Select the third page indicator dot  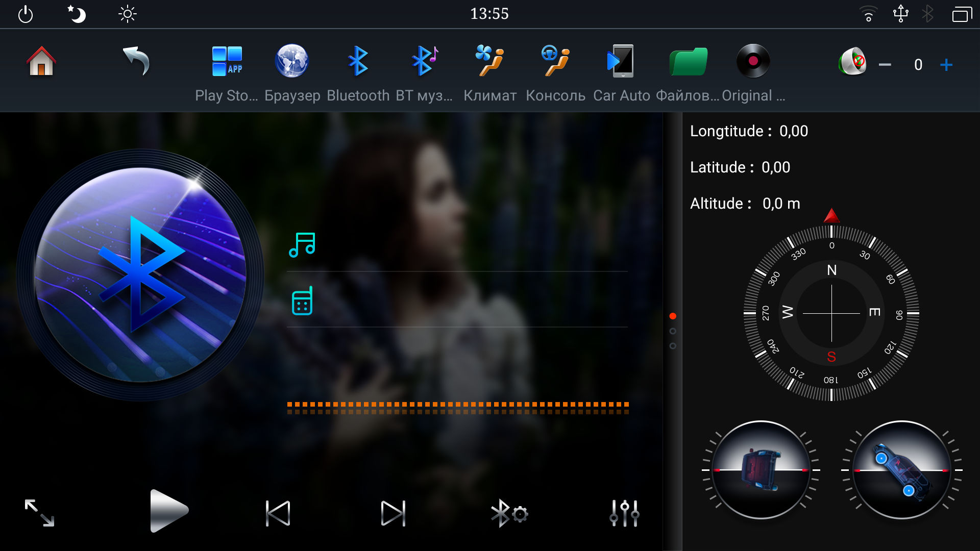[x=673, y=346]
